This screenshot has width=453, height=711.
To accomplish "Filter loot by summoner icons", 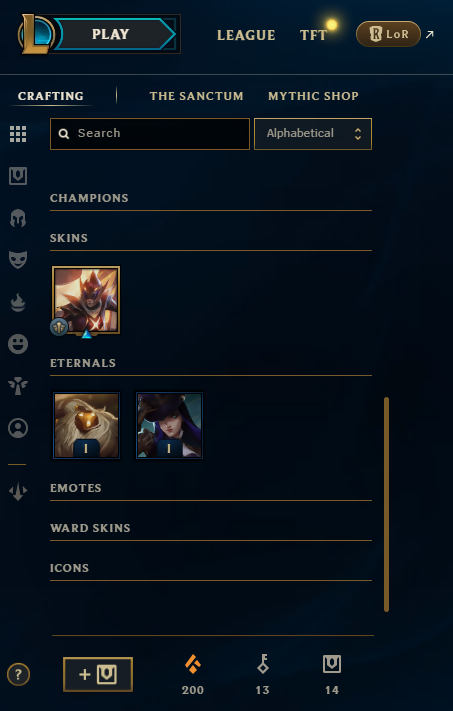I will click(18, 428).
